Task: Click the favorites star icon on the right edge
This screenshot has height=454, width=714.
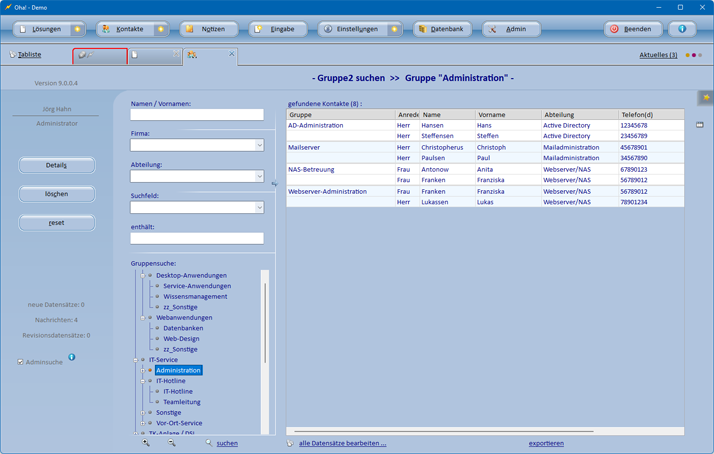Action: 704,97
